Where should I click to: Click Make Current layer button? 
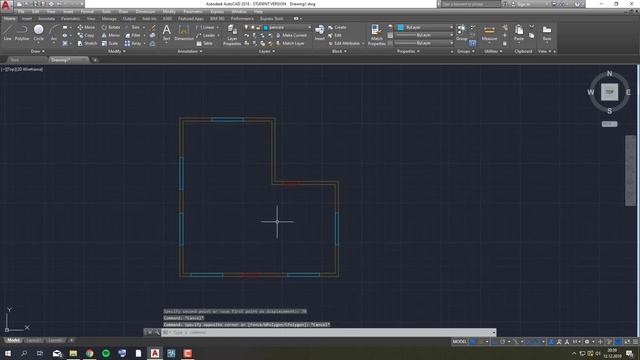[x=291, y=36]
